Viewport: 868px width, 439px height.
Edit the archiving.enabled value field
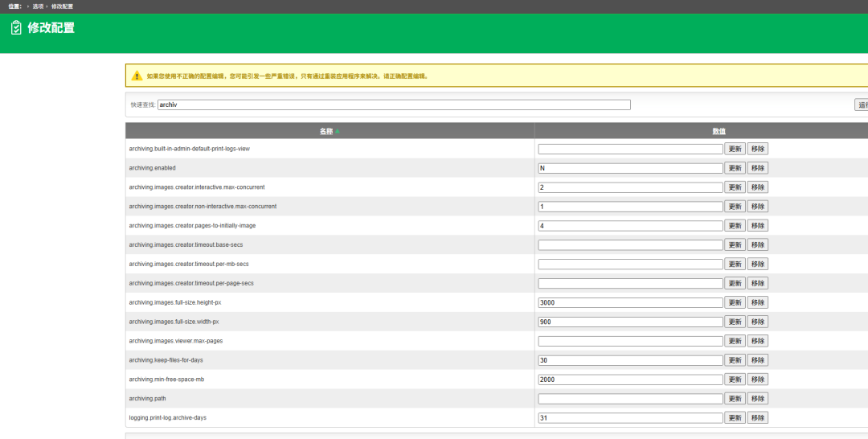(630, 168)
